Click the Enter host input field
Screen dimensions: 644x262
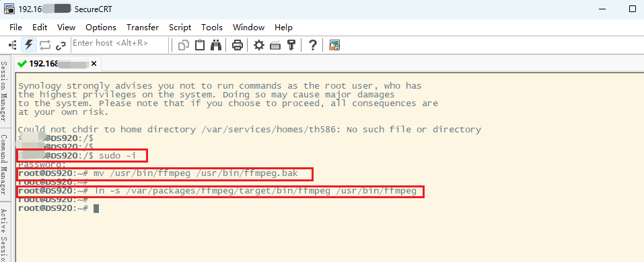120,44
